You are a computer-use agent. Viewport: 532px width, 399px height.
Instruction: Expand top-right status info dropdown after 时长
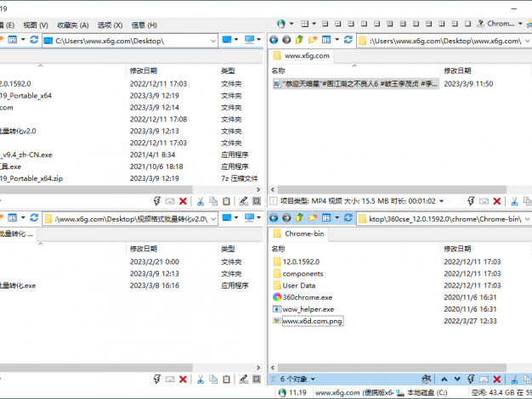(441, 201)
